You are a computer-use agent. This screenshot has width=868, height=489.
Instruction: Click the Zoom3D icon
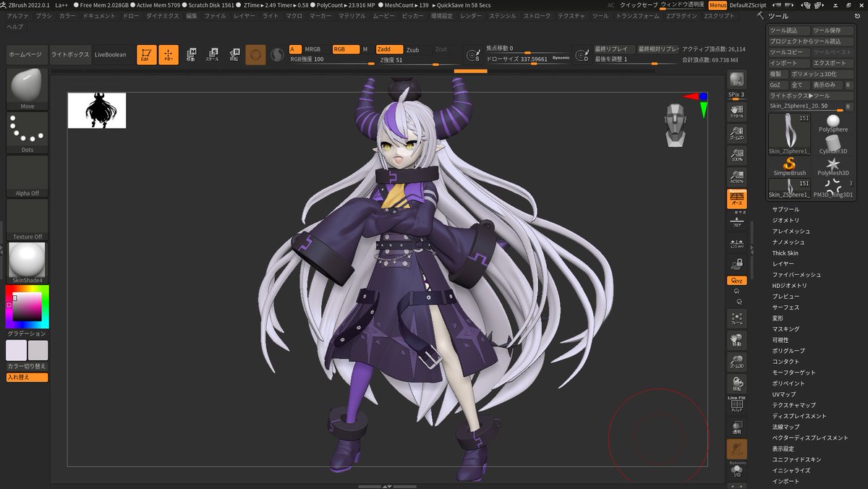coord(736,362)
